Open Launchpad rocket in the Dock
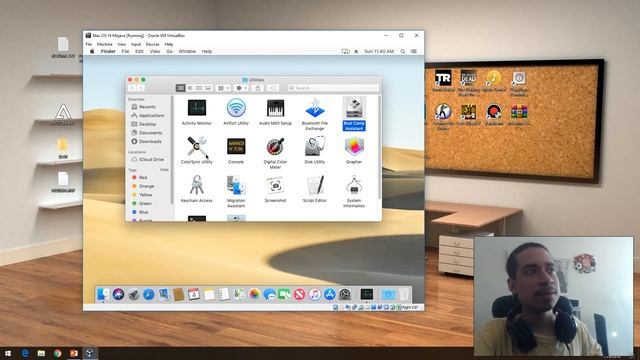Image resolution: width=640 pixels, height=360 pixels. tap(133, 294)
